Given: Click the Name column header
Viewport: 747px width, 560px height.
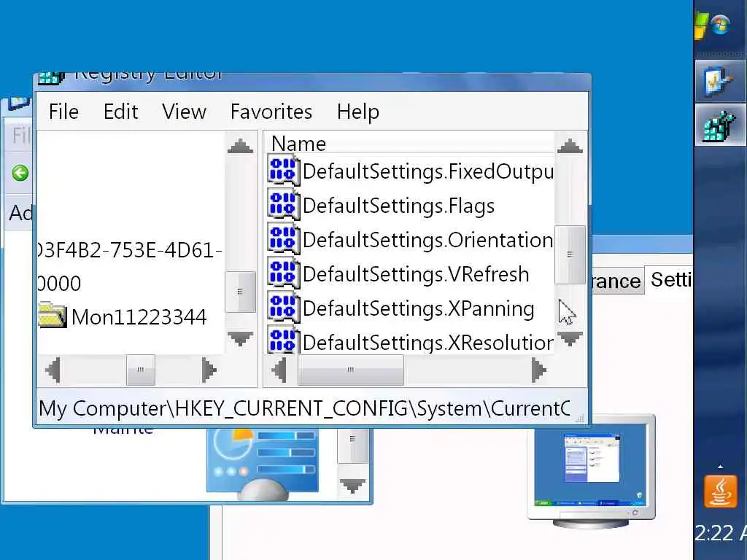Looking at the screenshot, I should click(298, 144).
